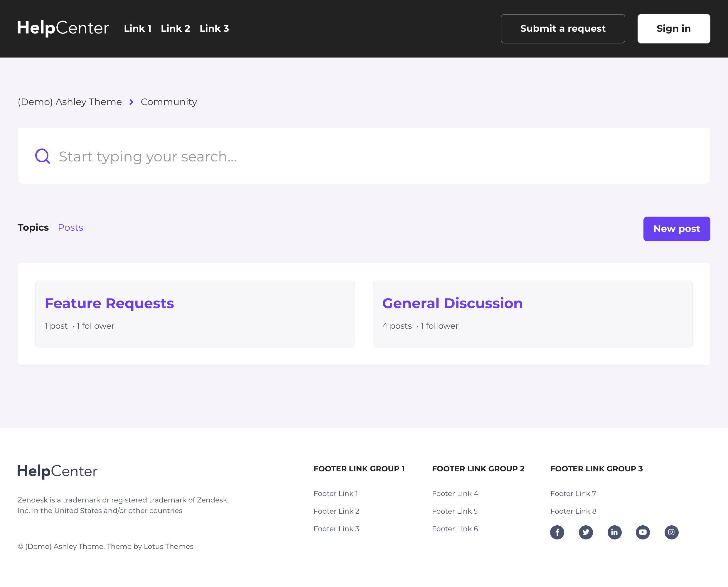The height and width of the screenshot is (587, 728).
Task: Open the Submit a request button
Action: (x=562, y=29)
